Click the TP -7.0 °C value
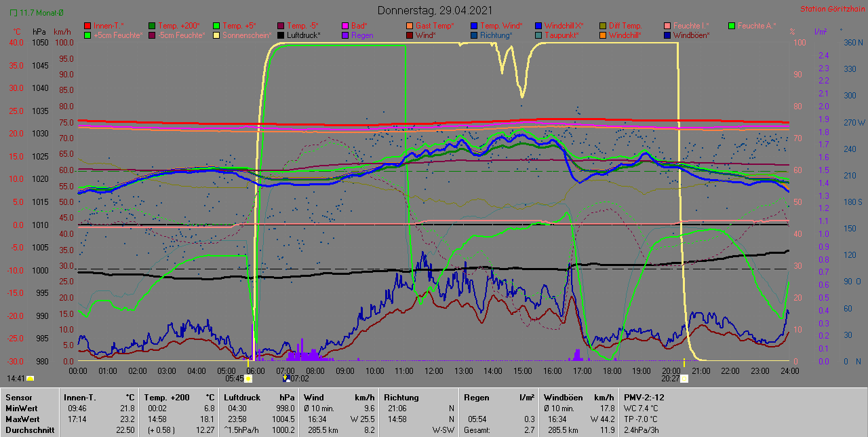The image size is (868, 437). point(642,419)
